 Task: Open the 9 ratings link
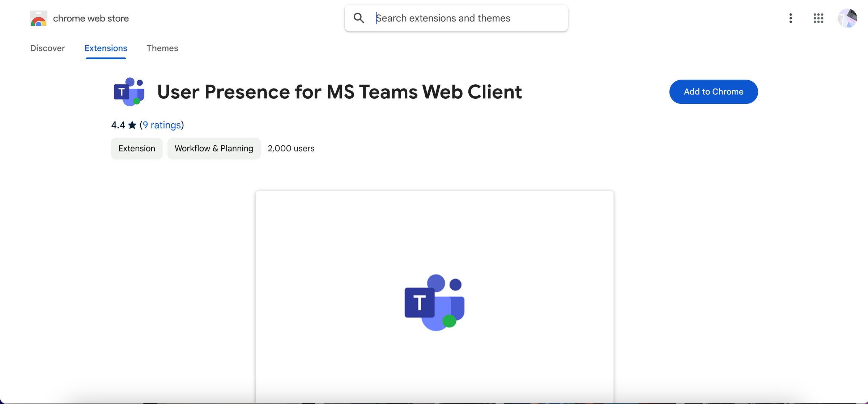point(162,125)
